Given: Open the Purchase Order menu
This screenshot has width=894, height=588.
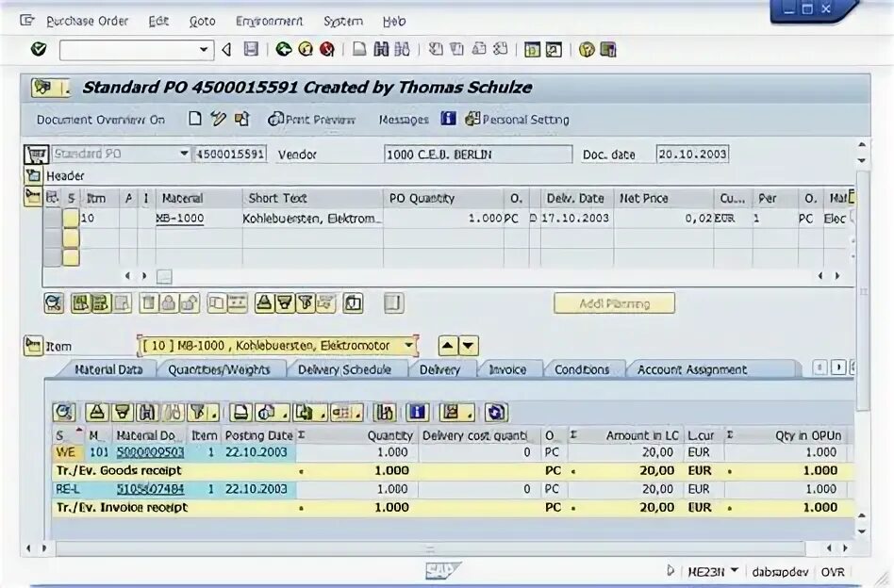Looking at the screenshot, I should tap(87, 21).
